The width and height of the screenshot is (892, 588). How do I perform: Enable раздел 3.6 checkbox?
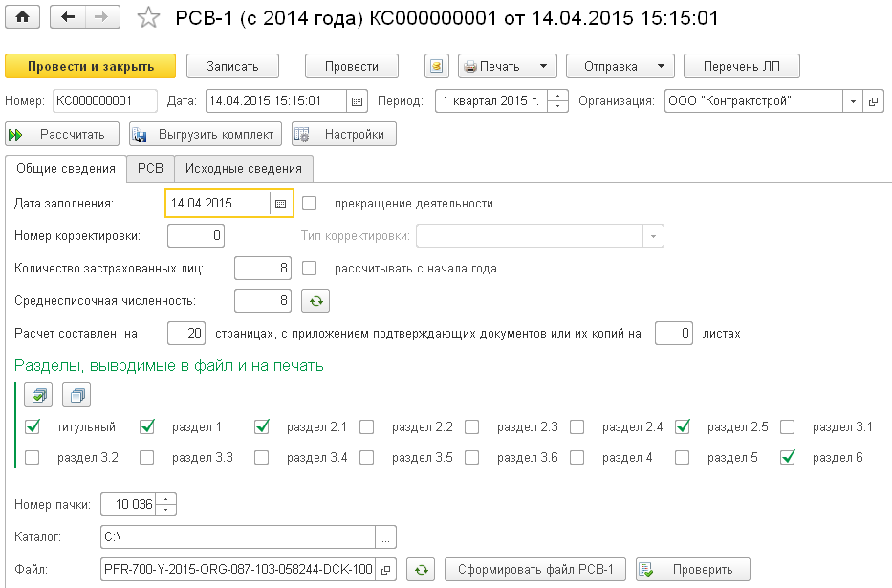pyautogui.click(x=472, y=457)
